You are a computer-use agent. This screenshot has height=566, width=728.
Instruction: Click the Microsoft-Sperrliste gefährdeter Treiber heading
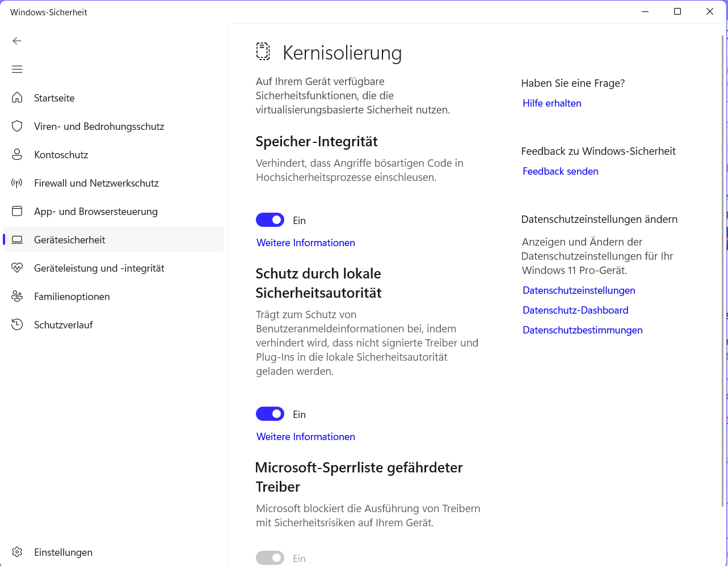(x=359, y=477)
